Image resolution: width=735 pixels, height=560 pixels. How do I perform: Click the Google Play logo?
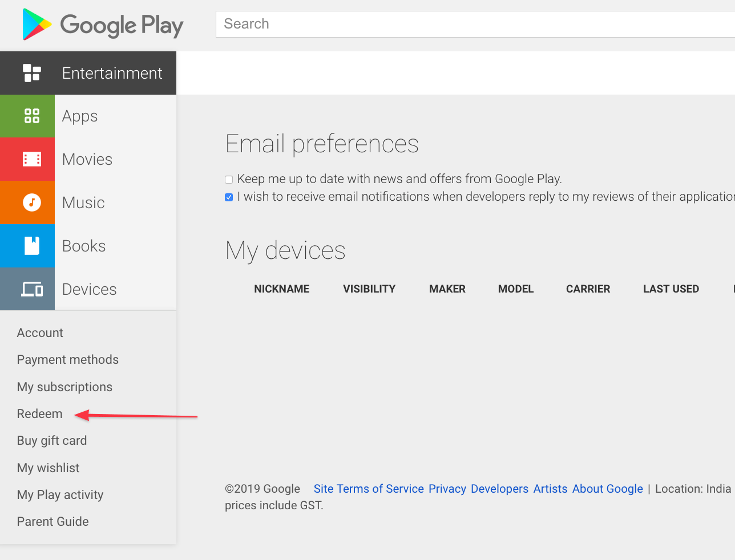tap(103, 25)
